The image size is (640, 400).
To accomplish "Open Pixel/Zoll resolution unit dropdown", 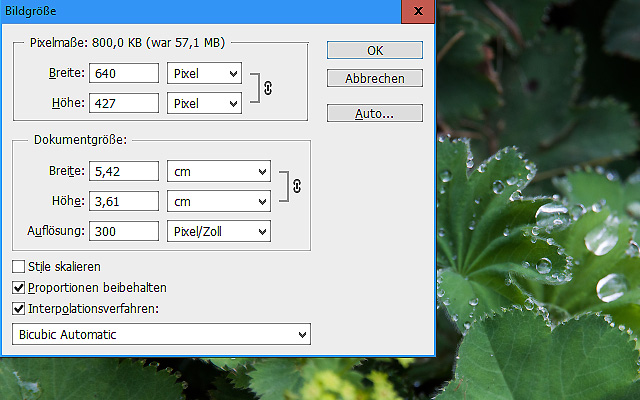I will click(x=219, y=231).
